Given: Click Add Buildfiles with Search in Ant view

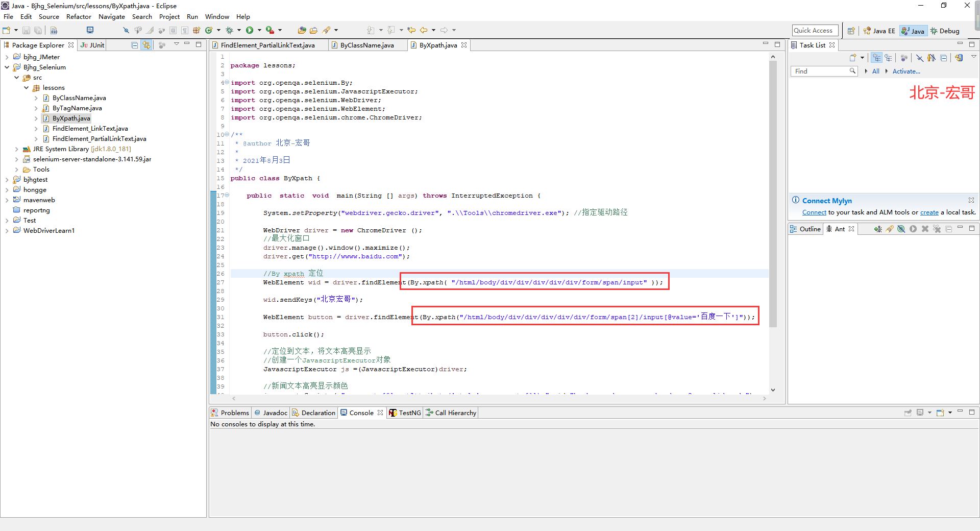Looking at the screenshot, I should tap(890, 229).
